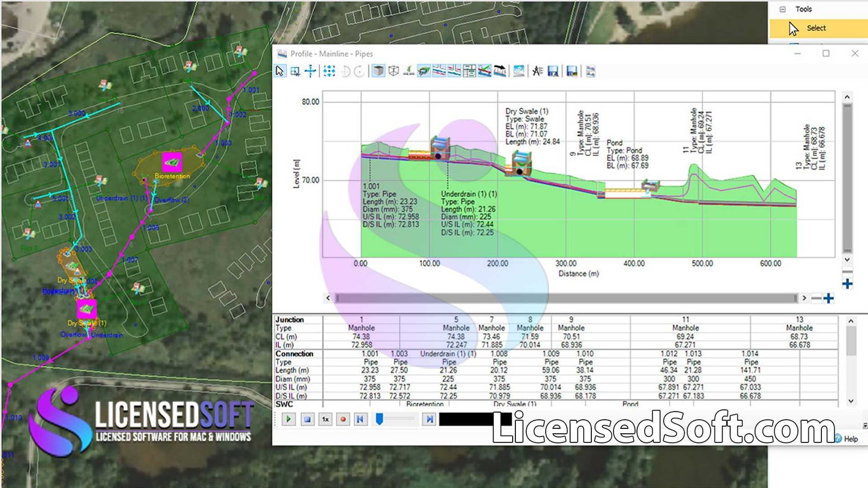Click profile vertical scrollbar up arrow
Screen dimensions: 868x488
(847, 97)
